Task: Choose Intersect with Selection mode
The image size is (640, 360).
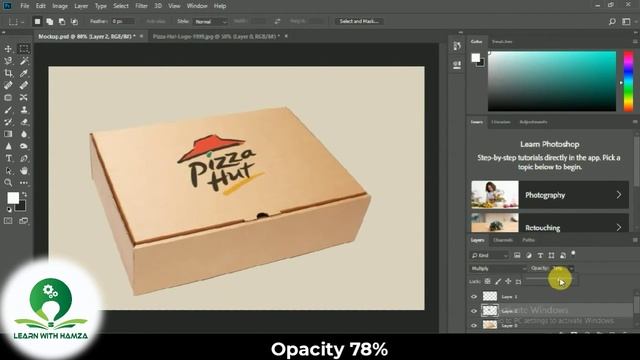Action: point(74,21)
